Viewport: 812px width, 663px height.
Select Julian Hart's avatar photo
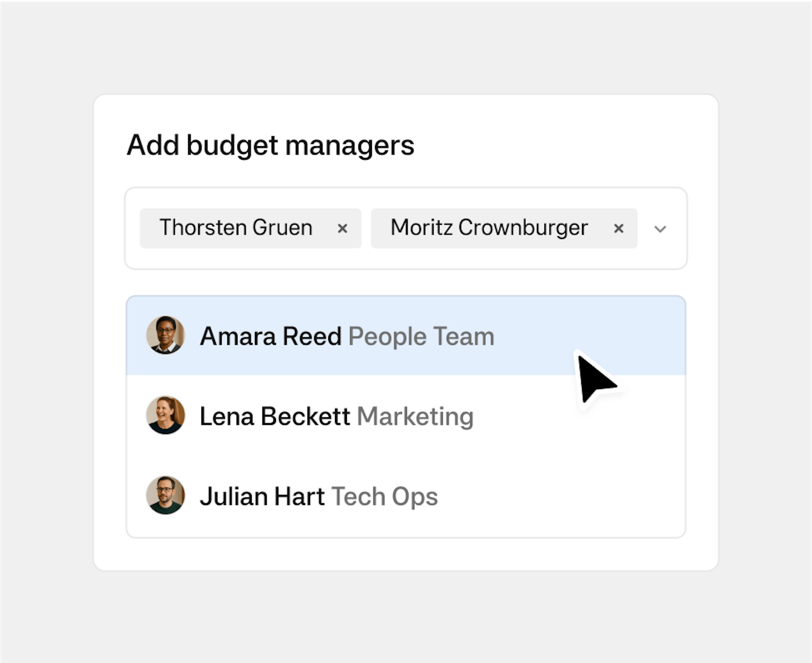pyautogui.click(x=165, y=495)
